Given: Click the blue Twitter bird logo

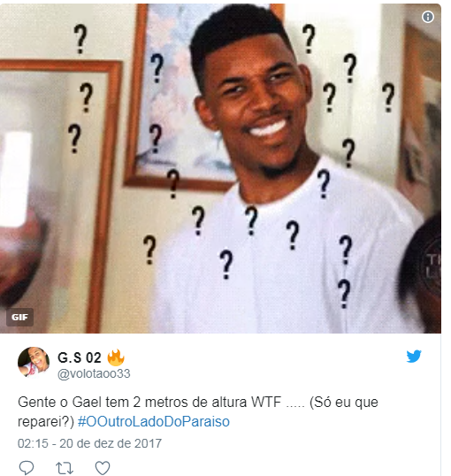Looking at the screenshot, I should click(414, 356).
